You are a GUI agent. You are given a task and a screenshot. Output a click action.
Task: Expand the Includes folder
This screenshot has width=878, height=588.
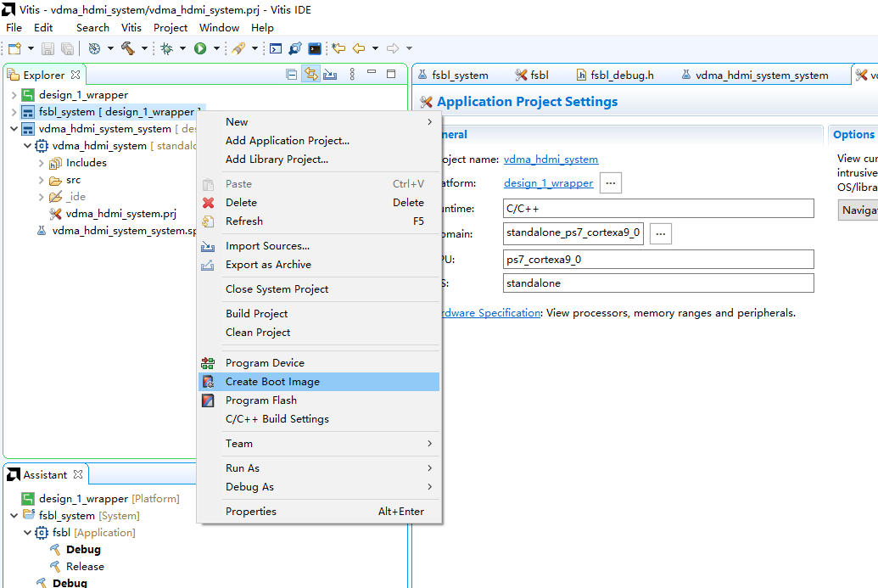point(41,163)
